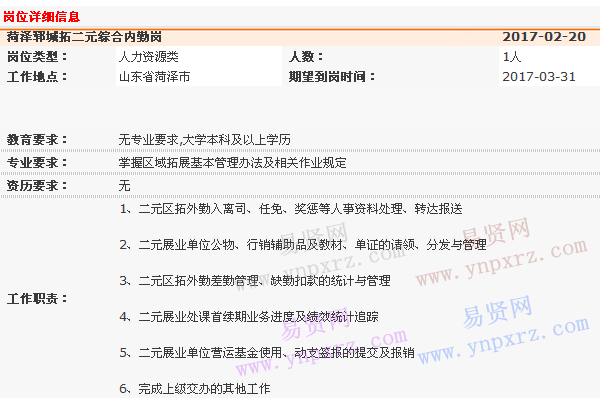Image resolution: width=600 pixels, height=398 pixels.
Task: Click the posting date 2017-02-20
Action: click(544, 37)
